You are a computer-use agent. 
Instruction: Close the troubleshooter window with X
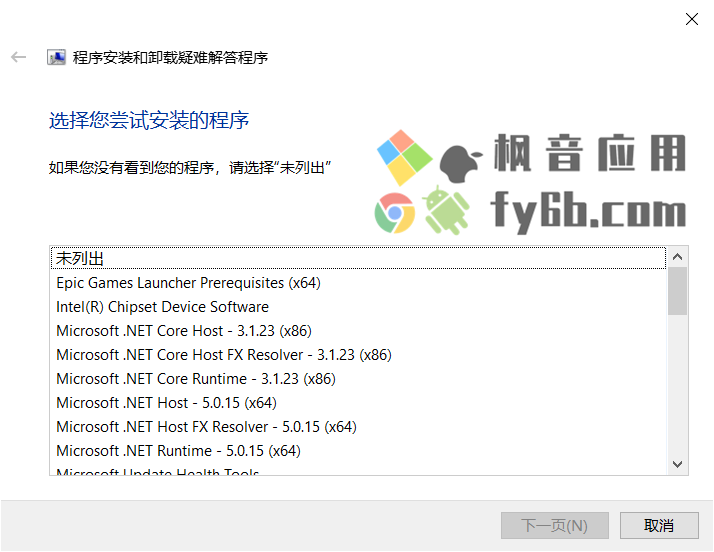click(692, 19)
